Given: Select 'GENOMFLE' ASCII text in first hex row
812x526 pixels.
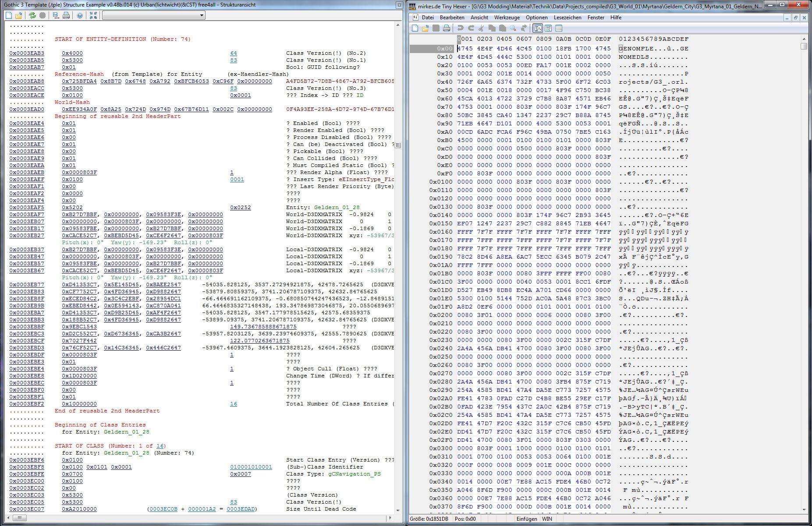Looking at the screenshot, I should [x=636, y=49].
